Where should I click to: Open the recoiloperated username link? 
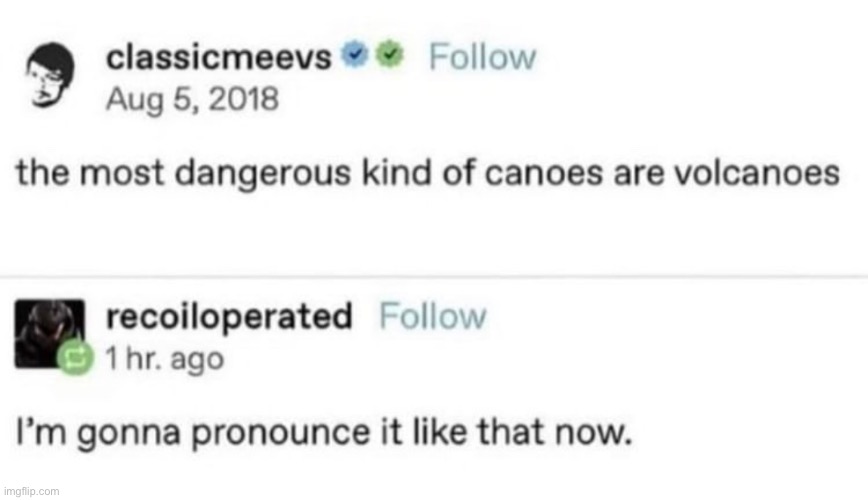tap(229, 317)
